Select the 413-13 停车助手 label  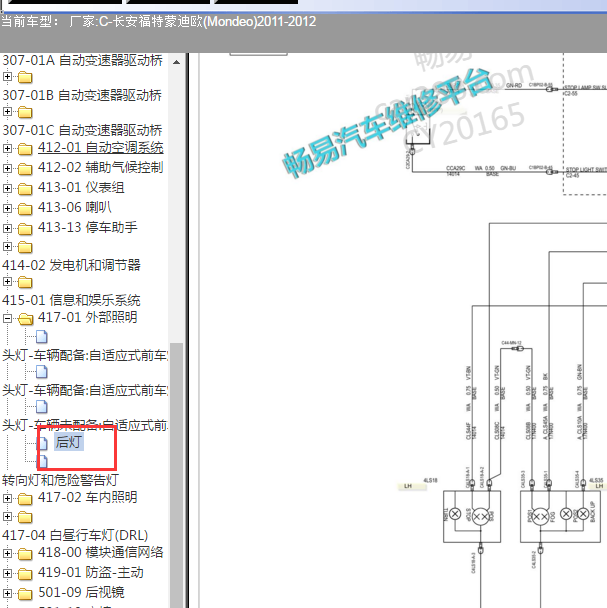88,227
